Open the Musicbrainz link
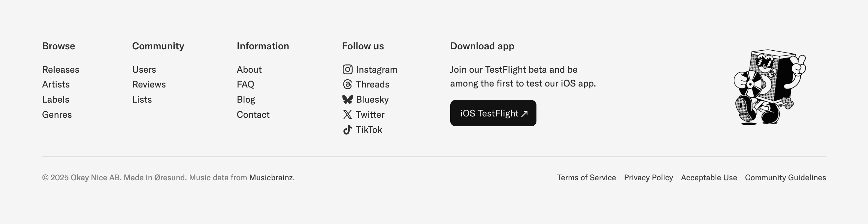 [x=271, y=178]
